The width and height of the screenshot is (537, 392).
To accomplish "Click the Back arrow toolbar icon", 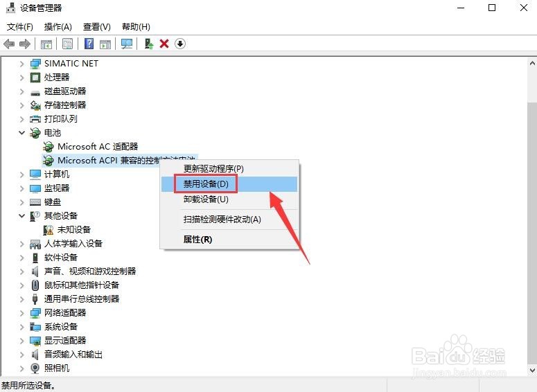I will [9, 44].
